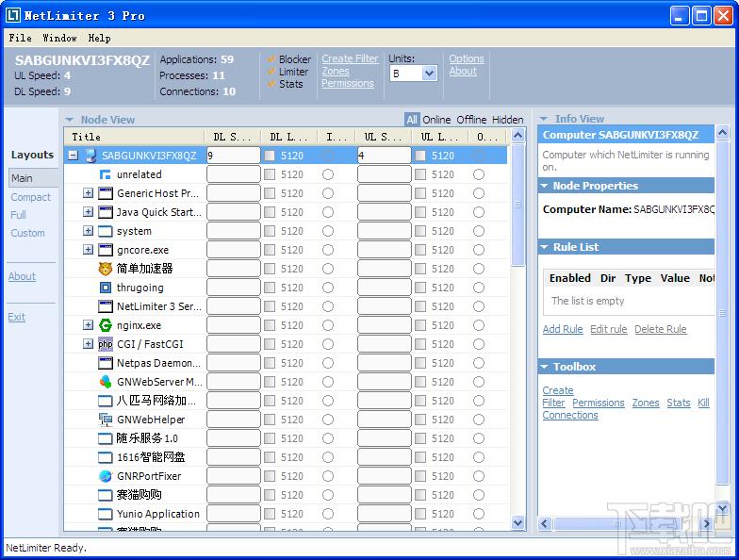The height and width of the screenshot is (560, 739).
Task: Click the php icon of CGI / FastCGI
Action: tap(106, 344)
